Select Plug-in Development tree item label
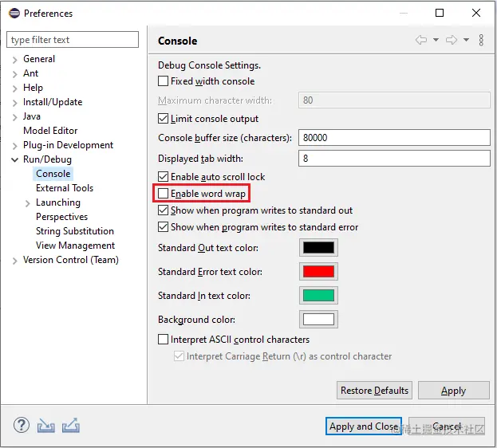This screenshot has width=497, height=448. tap(68, 145)
